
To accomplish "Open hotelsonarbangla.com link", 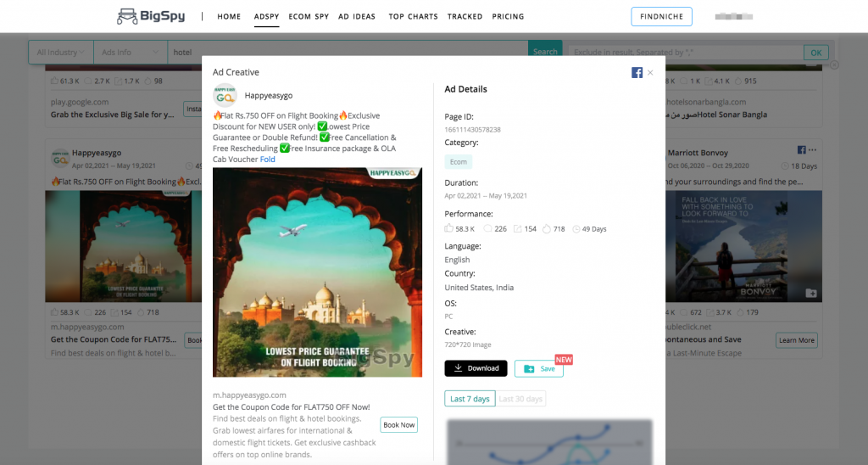I will point(706,102).
